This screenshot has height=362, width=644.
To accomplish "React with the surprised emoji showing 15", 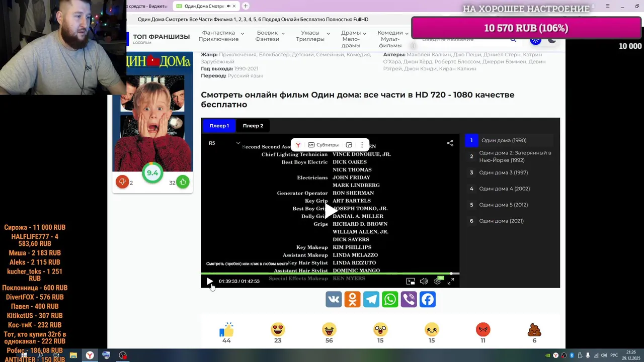I will [x=380, y=330].
